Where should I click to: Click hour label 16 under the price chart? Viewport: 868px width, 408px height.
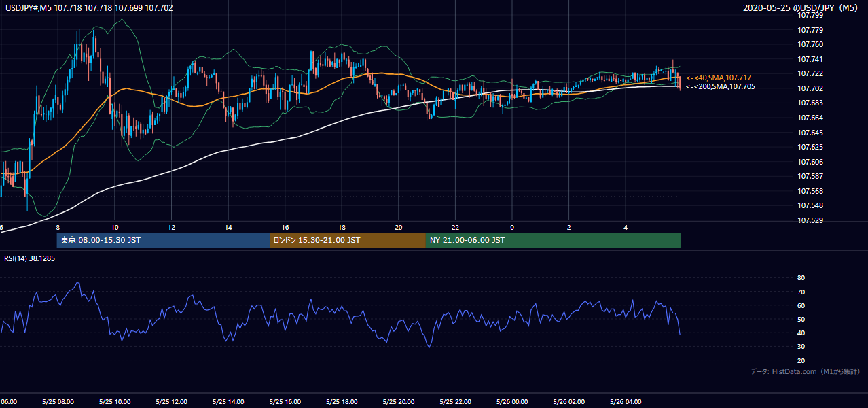pyautogui.click(x=285, y=228)
